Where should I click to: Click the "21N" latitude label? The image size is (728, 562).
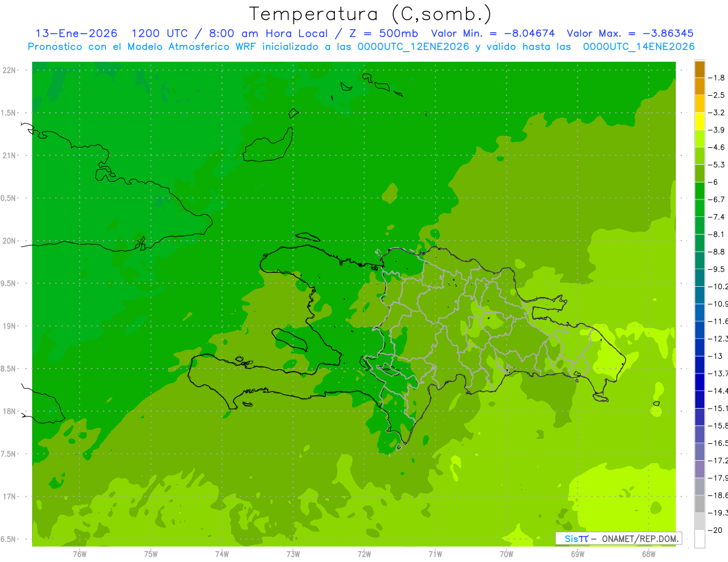pos(9,155)
